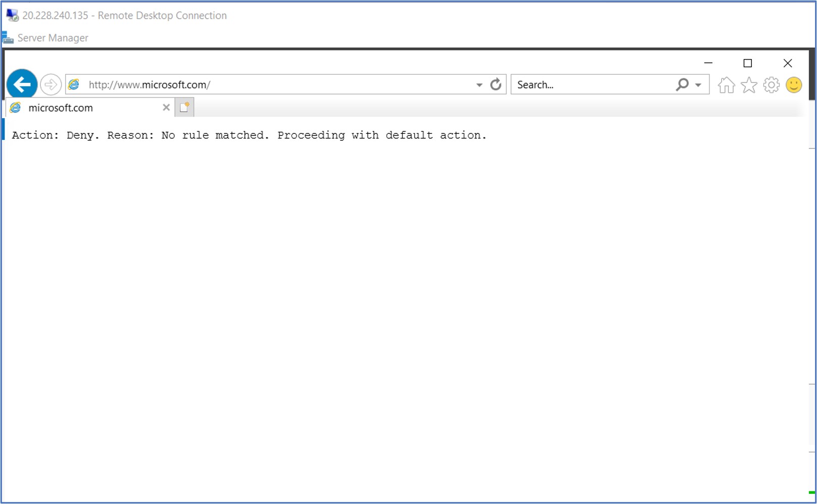Screen dimensions: 817x504
Task: Open the Tools settings gear
Action: 771,85
